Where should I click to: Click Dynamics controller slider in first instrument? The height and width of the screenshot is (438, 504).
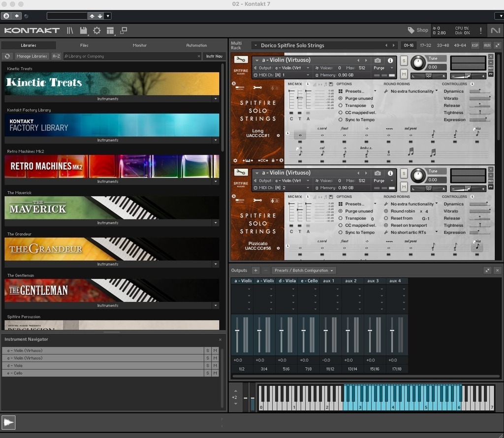tap(480, 91)
